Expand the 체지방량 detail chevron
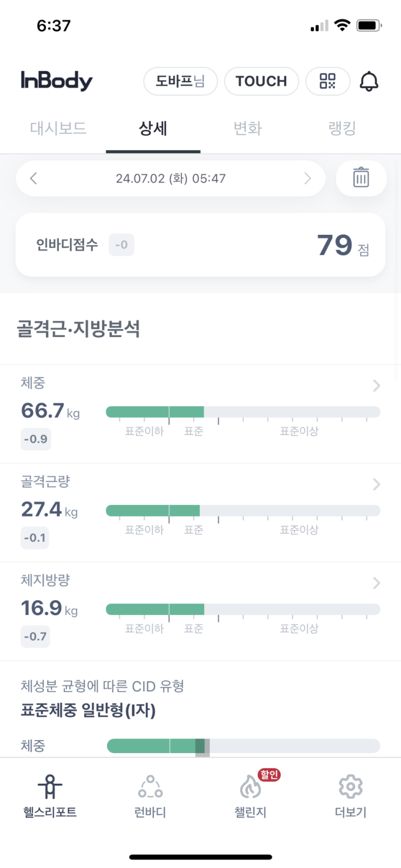This screenshot has width=401, height=868. coord(377,583)
